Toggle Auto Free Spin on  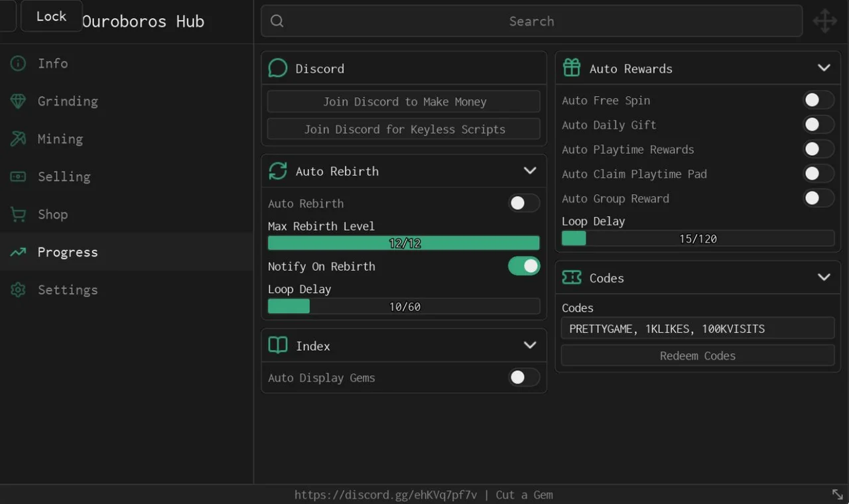818,100
